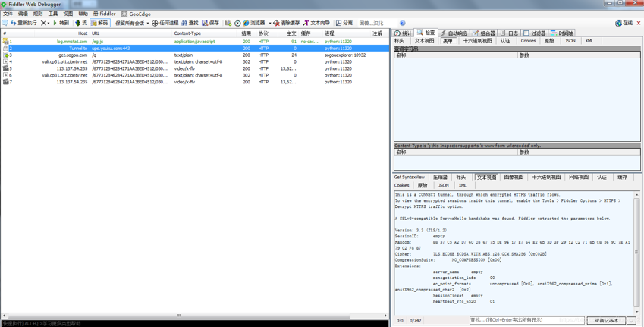Open the 文本向导 text wizard
This screenshot has height=327, width=644.
(316, 23)
